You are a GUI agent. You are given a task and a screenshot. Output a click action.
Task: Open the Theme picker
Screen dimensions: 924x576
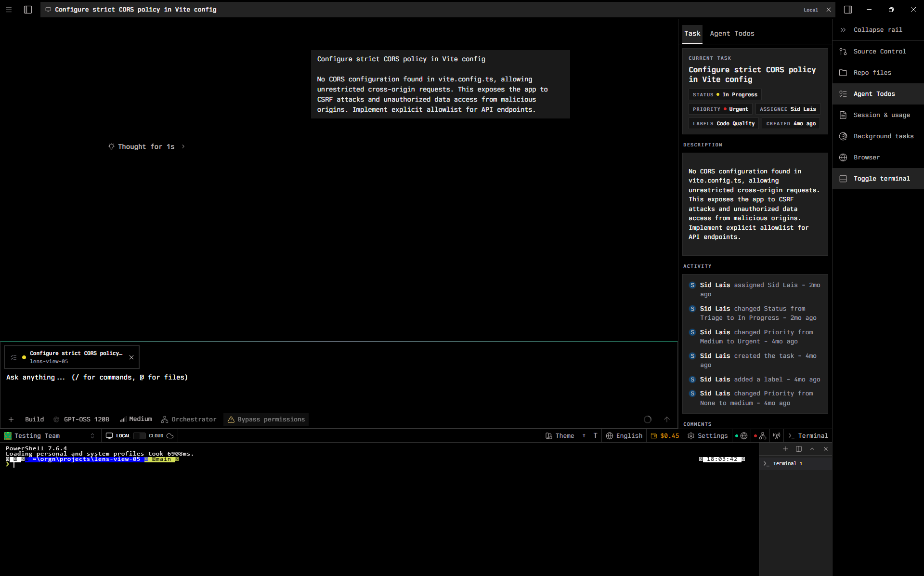point(560,436)
